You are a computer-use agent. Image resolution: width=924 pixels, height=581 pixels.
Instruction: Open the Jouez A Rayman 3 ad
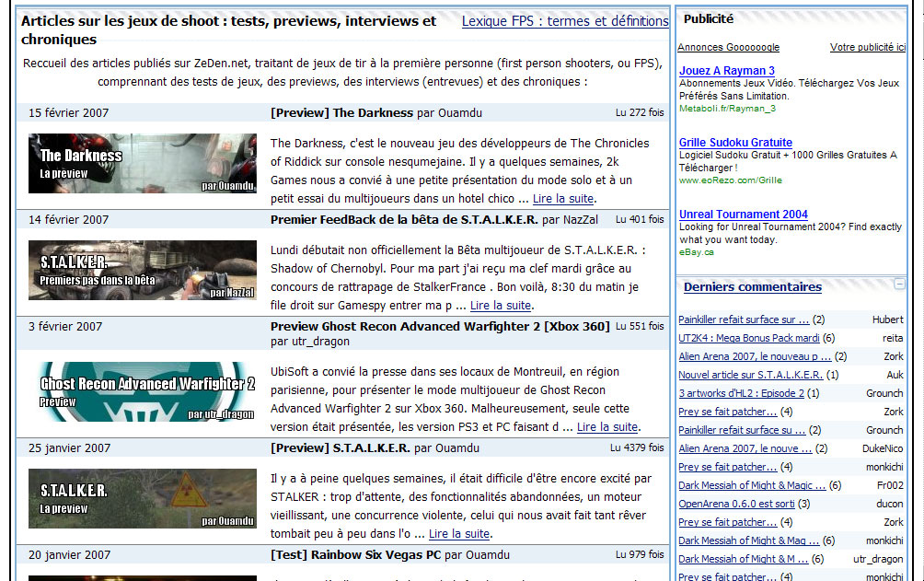(x=726, y=71)
